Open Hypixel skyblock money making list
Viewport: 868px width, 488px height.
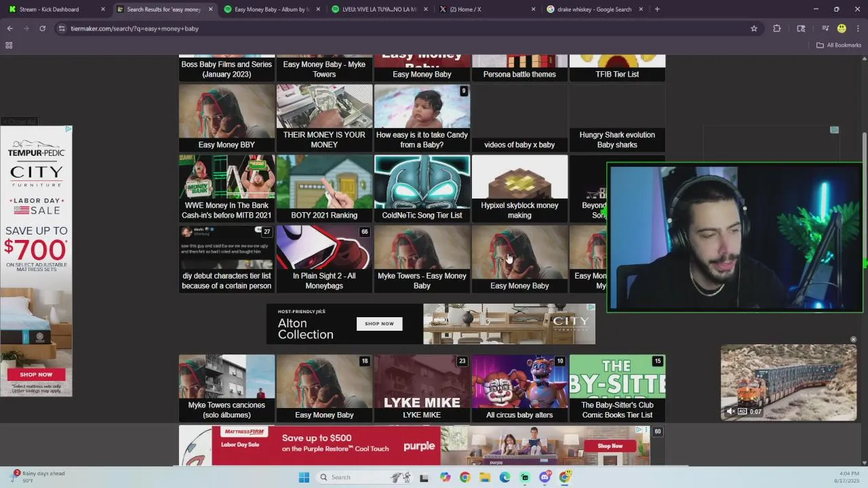[x=519, y=188]
